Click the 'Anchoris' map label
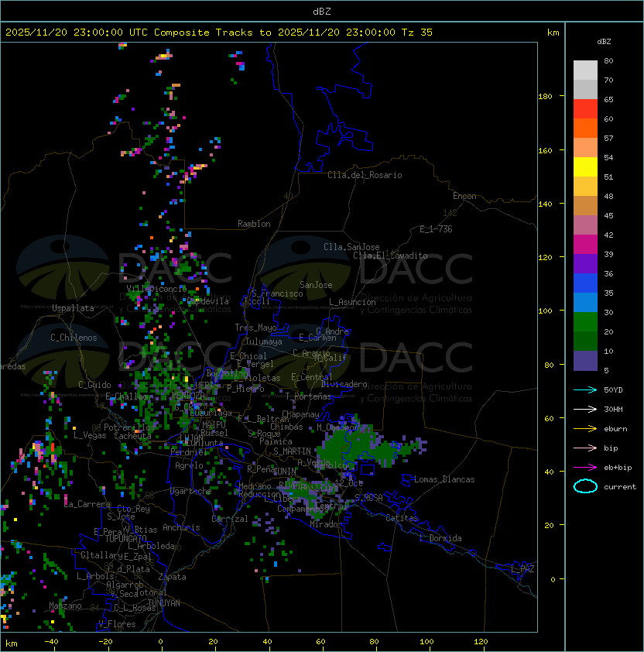 pos(181,527)
